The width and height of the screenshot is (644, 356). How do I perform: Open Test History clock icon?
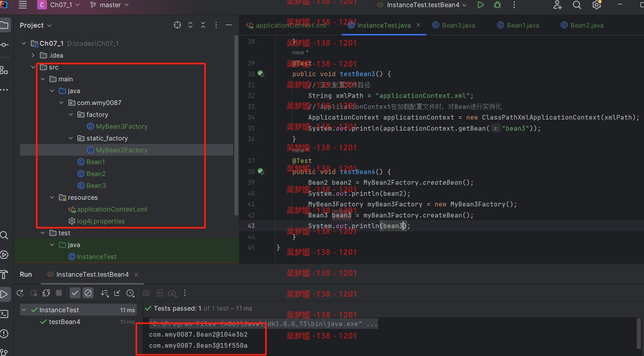(x=130, y=293)
